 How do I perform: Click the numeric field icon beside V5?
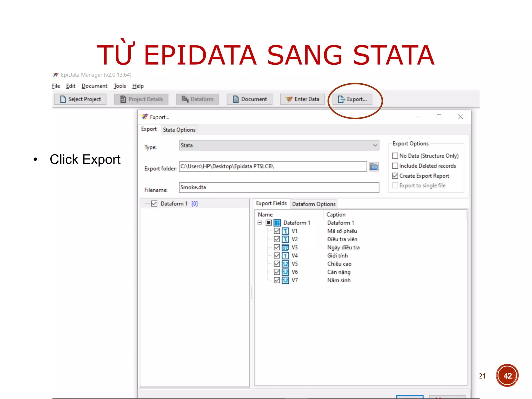click(285, 264)
